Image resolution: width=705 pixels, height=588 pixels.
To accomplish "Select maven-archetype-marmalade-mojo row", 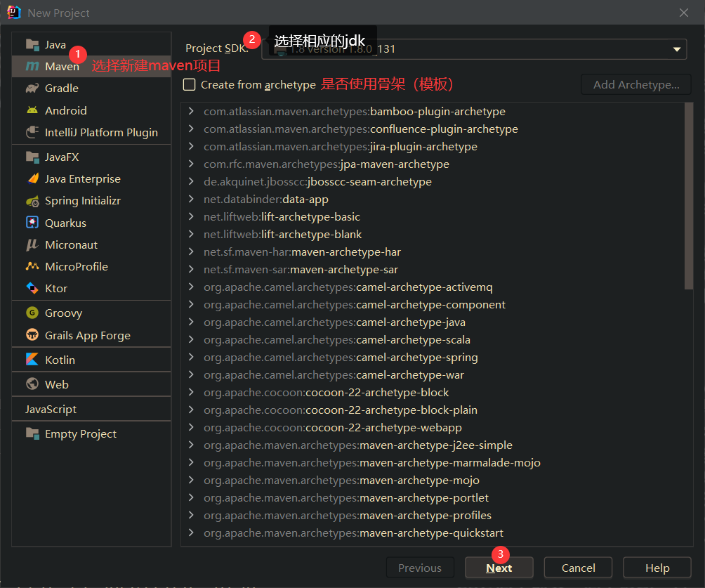I will click(x=433, y=462).
